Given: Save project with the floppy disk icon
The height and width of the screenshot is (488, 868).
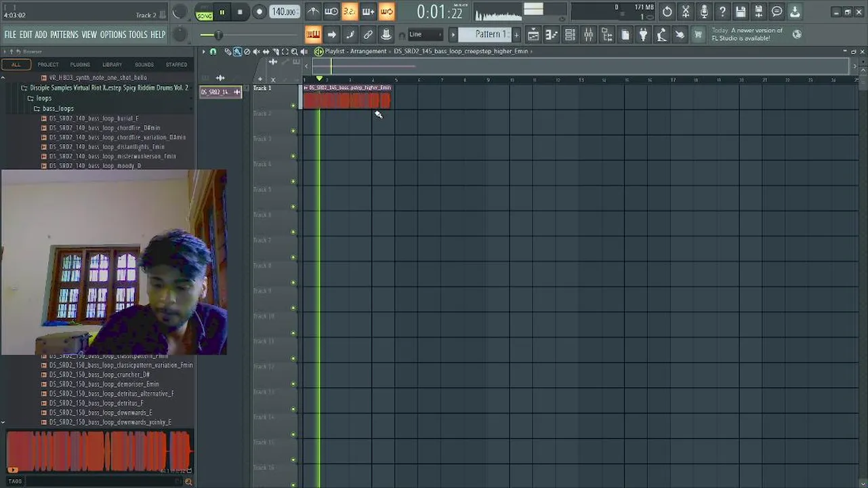Looking at the screenshot, I should point(741,12).
